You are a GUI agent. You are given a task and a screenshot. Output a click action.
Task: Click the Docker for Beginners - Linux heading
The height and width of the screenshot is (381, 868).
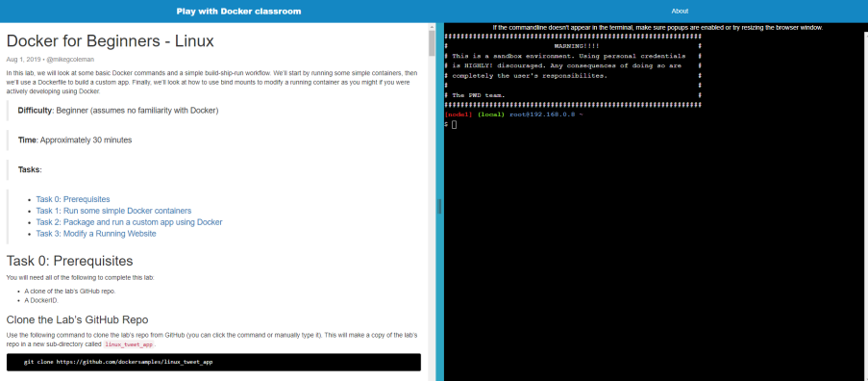pyautogui.click(x=110, y=41)
